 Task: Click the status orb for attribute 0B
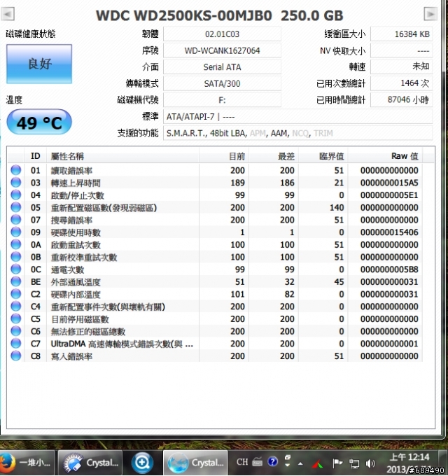pos(16,257)
